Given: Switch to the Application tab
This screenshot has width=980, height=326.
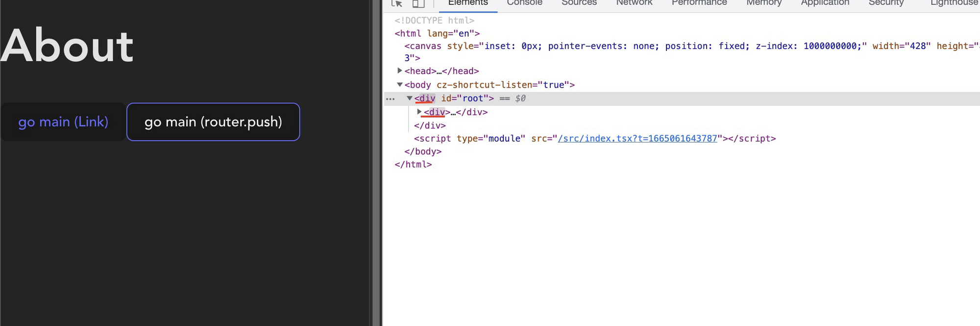Looking at the screenshot, I should [825, 3].
